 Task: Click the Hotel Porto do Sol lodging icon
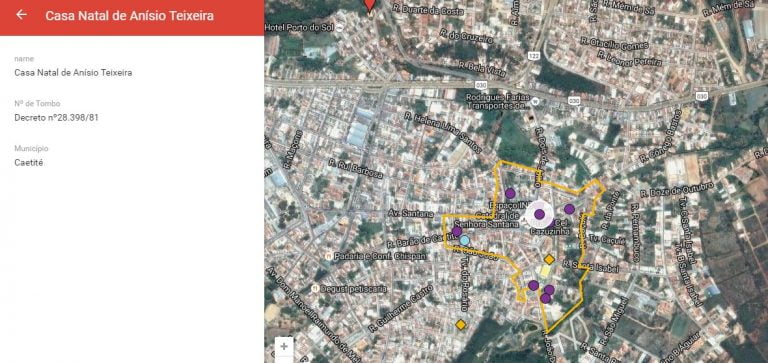point(340,28)
